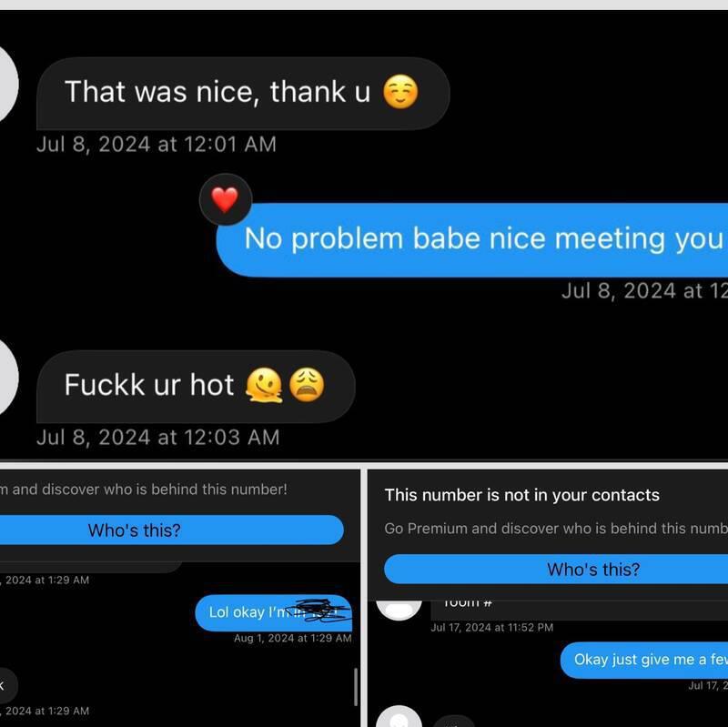Select the "Okay just give me a few" bubble
The image size is (728, 727).
click(644, 661)
